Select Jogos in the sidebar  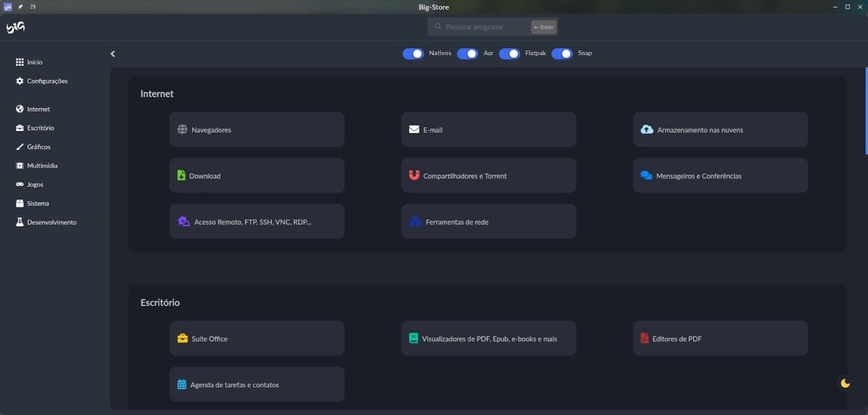[35, 185]
